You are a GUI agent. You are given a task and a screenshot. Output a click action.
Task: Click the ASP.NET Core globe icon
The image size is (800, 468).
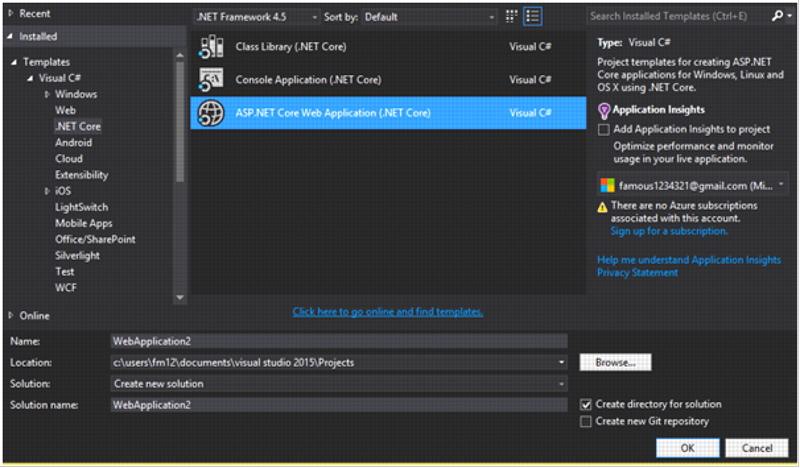point(211,113)
